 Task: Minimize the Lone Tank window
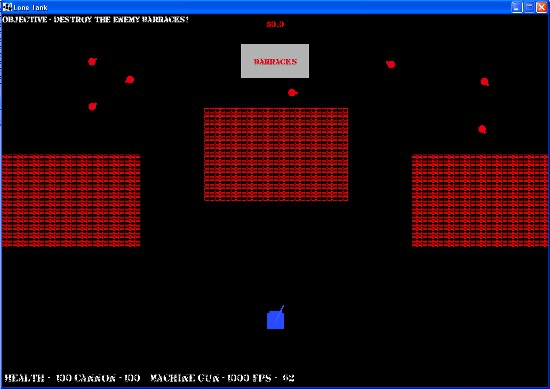pyautogui.click(x=517, y=7)
